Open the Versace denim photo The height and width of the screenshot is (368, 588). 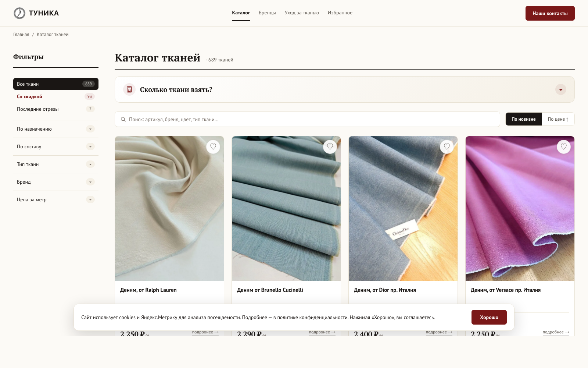click(520, 209)
